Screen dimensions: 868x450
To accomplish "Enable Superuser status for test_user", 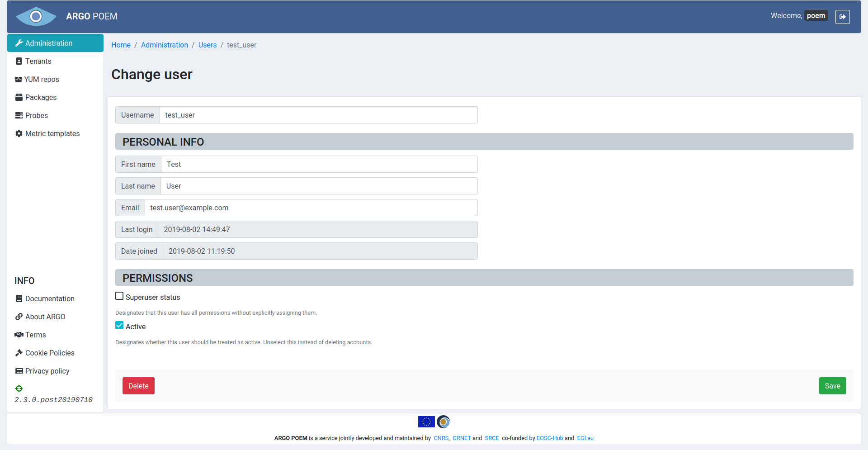I will 119,295.
